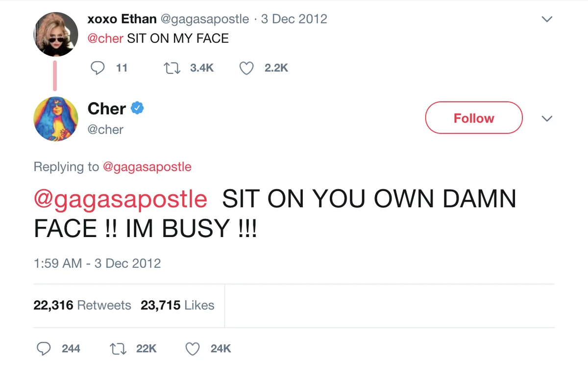
Task: Reply to Cher's tweet using the bubble icon
Action: pyautogui.click(x=44, y=349)
